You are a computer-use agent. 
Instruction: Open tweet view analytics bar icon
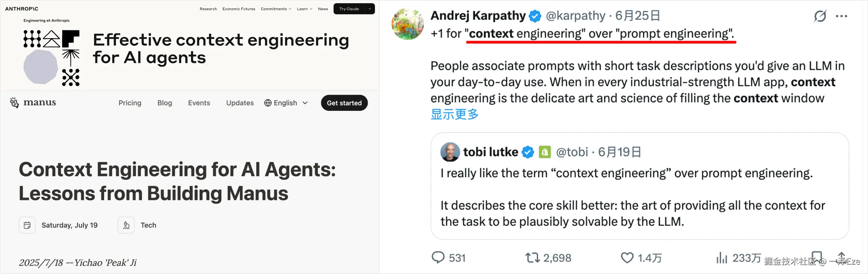click(721, 258)
